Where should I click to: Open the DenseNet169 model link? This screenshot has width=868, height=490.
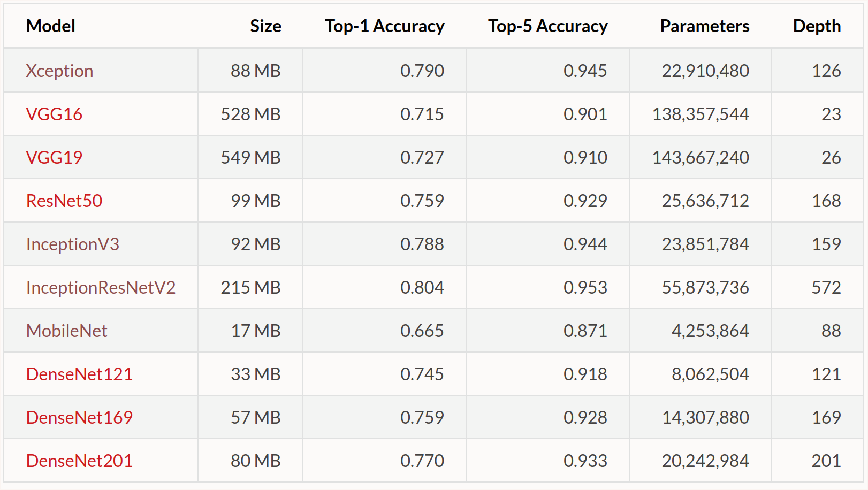click(79, 417)
